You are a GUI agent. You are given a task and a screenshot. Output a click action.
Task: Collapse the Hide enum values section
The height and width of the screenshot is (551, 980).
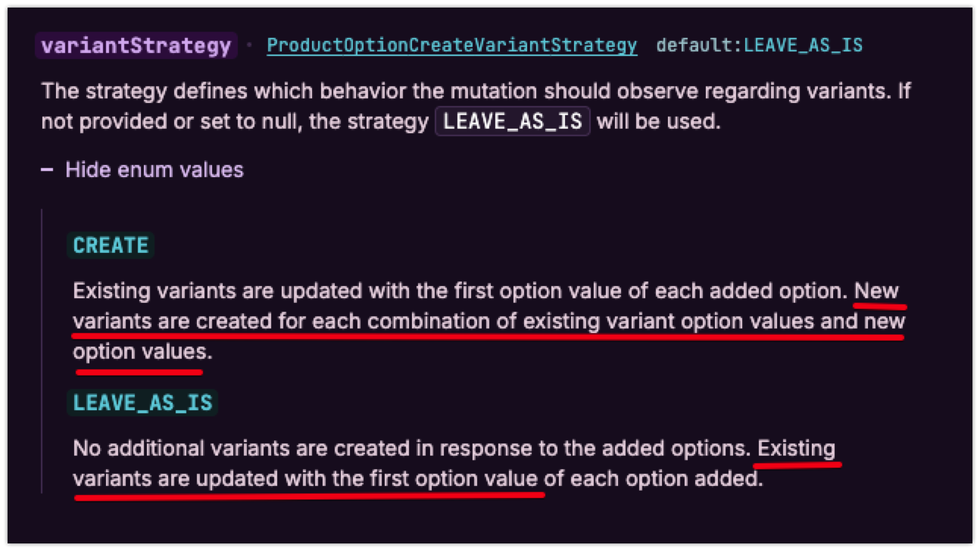tap(154, 170)
